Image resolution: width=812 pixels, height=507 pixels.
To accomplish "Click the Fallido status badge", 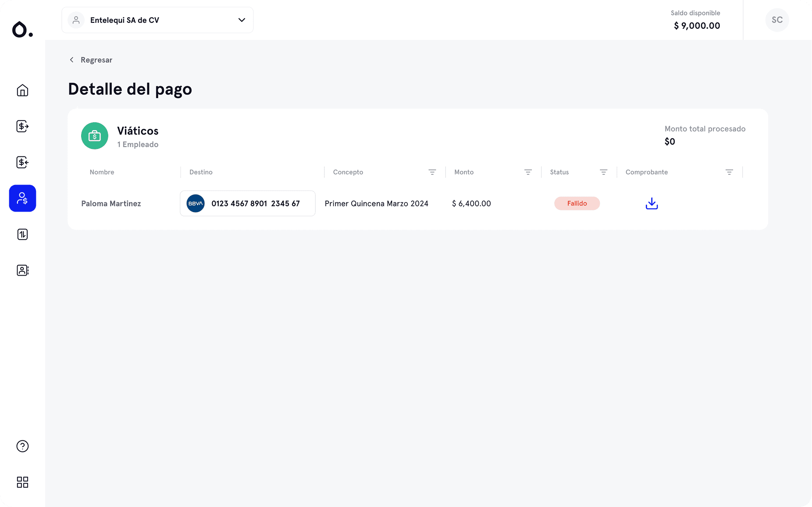I will click(577, 203).
